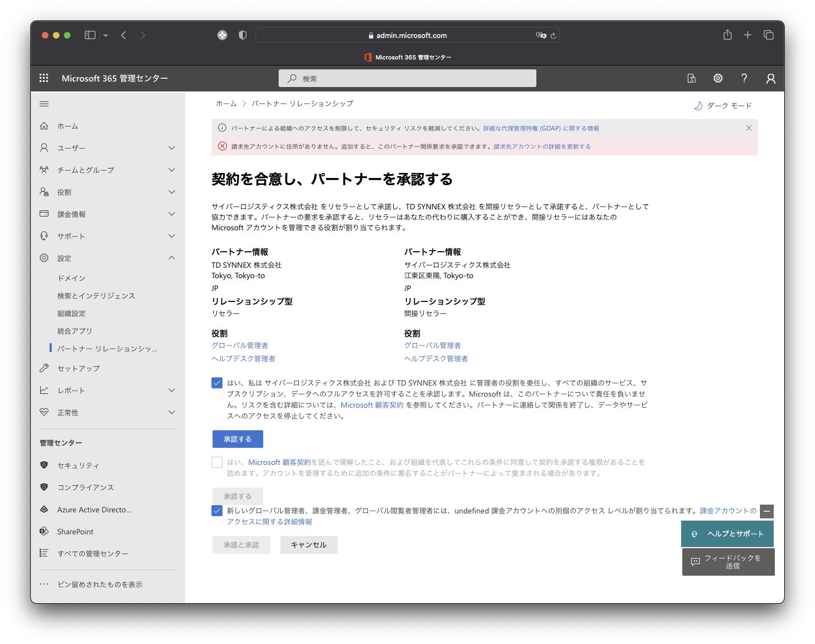Uncheck the admin role delegation consent checkbox
The height and width of the screenshot is (644, 815).
pyautogui.click(x=217, y=383)
